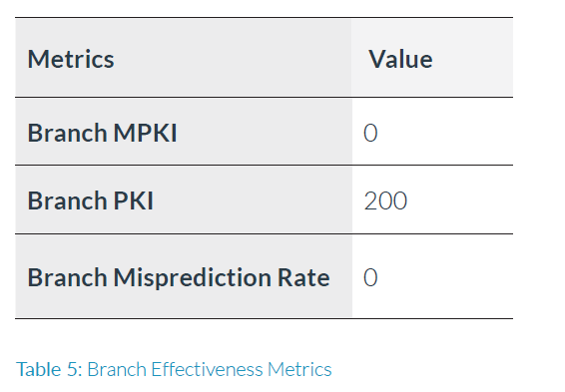Screen dimensions: 565x392
Task: Click the word Branch in the caption
Action: 117,369
